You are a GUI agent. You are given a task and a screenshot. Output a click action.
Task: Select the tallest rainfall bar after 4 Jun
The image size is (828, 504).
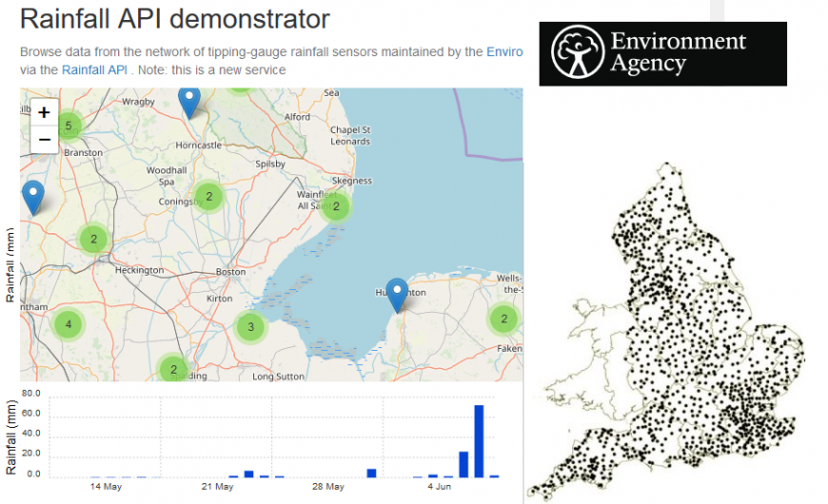tap(479, 441)
